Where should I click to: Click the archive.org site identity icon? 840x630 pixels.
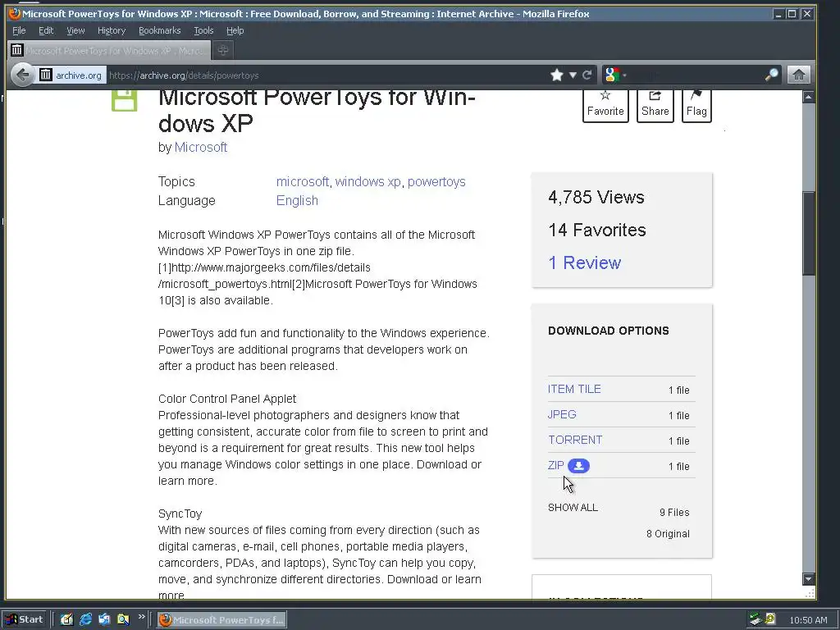[46, 75]
